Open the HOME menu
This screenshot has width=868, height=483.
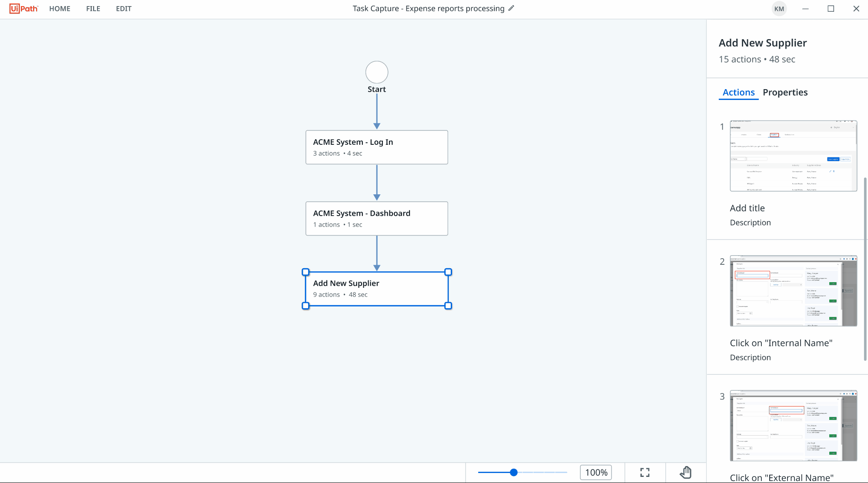pos(60,9)
